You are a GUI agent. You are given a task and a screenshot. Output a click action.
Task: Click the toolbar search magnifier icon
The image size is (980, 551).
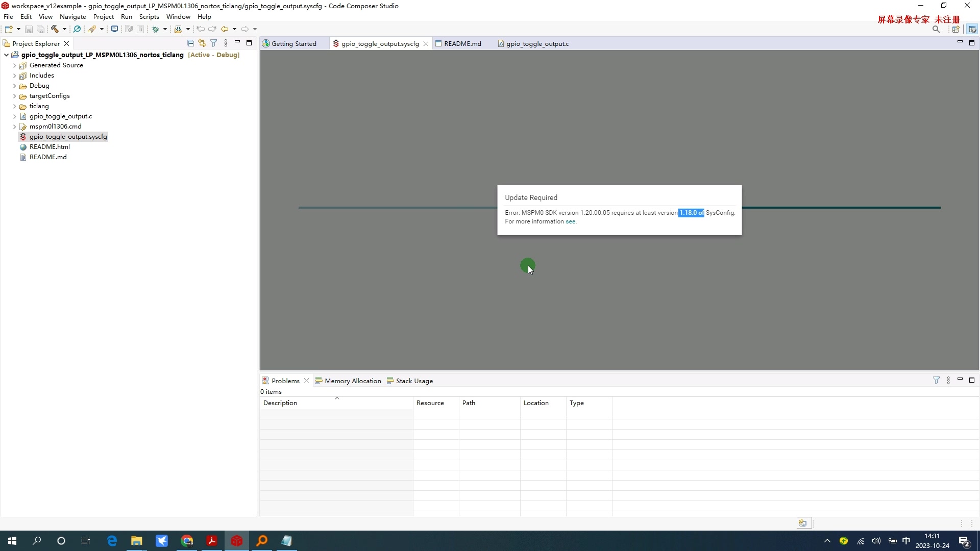936,30
